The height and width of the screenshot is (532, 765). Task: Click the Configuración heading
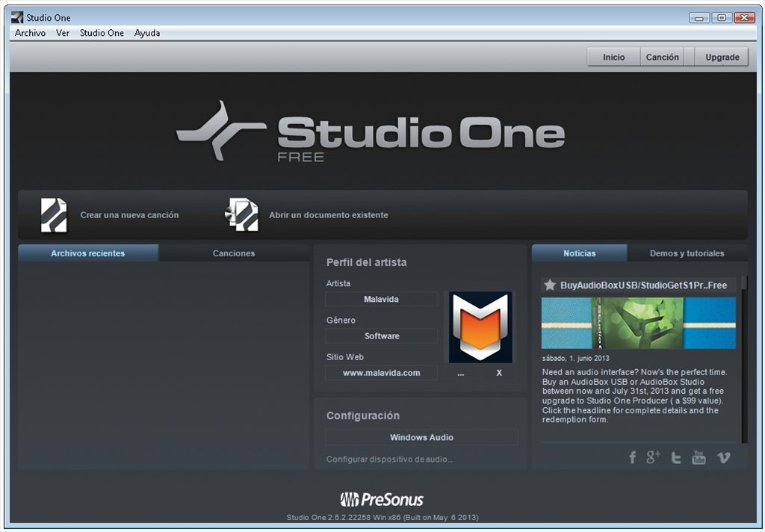point(363,416)
